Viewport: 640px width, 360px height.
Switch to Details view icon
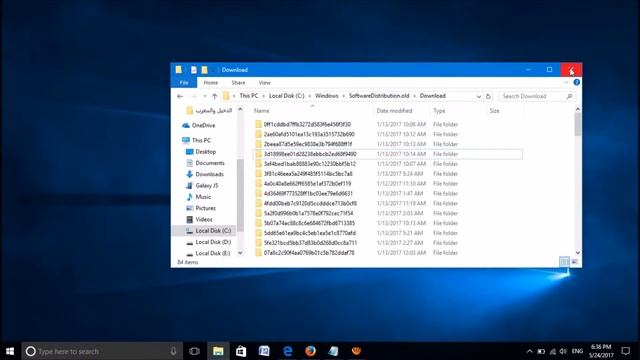[x=564, y=262]
